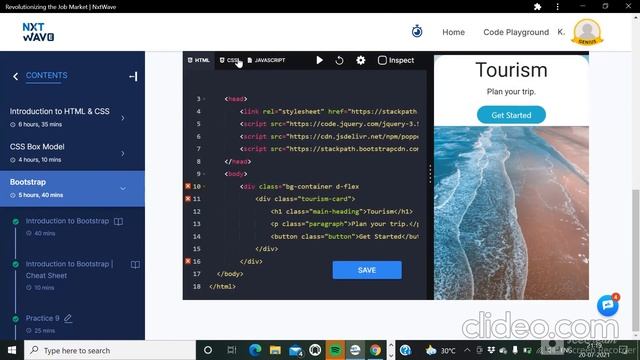Image resolution: width=640 pixels, height=360 pixels.
Task: Open the browser three-dot menu
Action: (558, 7)
